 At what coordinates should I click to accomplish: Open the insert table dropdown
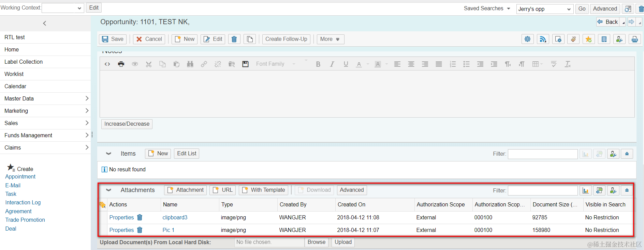click(537, 64)
